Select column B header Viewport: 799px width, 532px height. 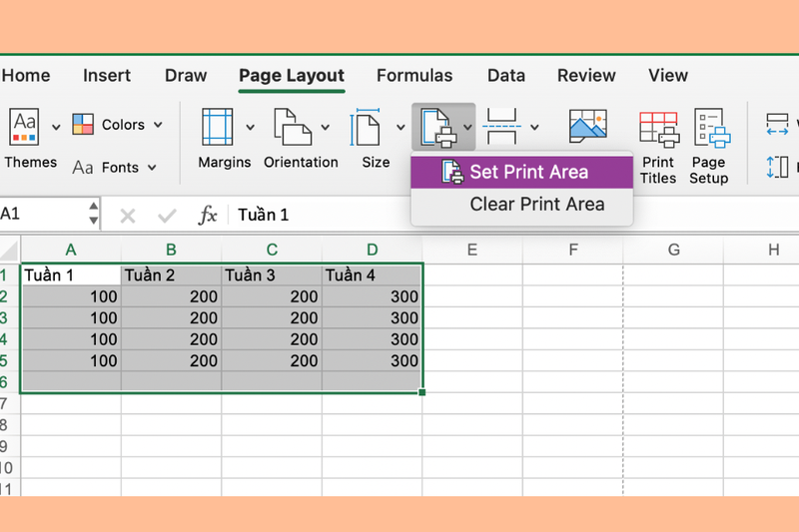171,250
